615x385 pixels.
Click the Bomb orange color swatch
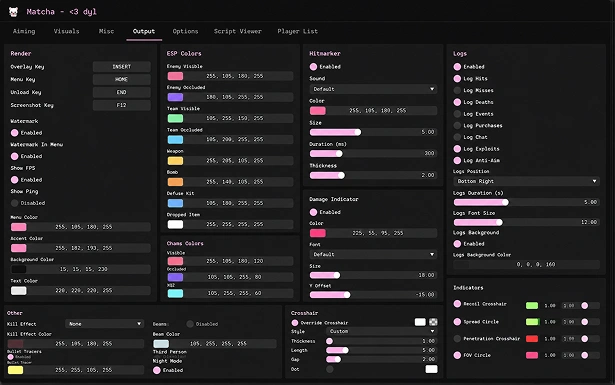coord(175,182)
